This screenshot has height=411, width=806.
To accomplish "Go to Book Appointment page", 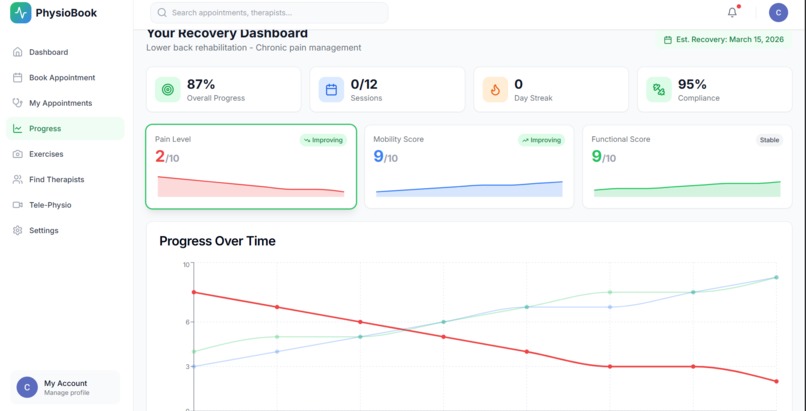I will tap(65, 78).
